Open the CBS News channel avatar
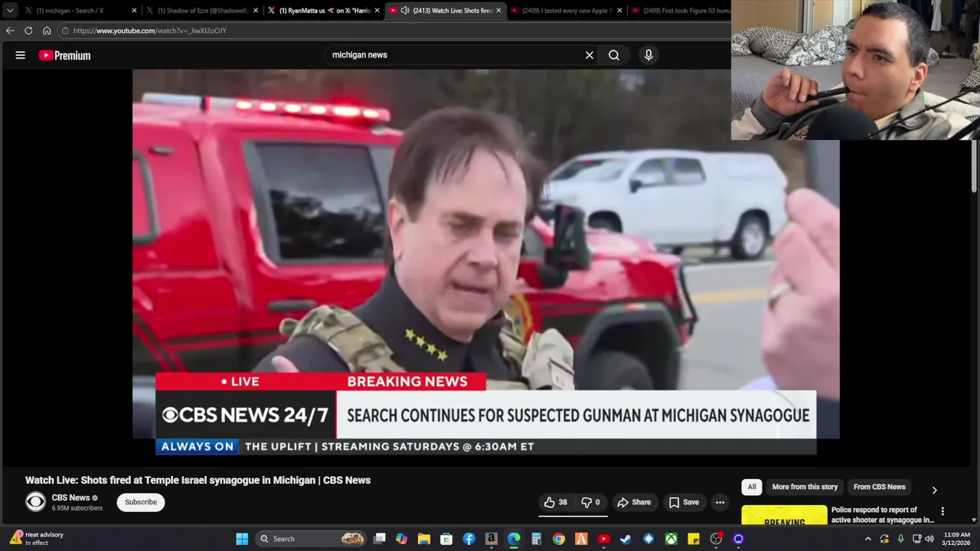980x551 pixels. point(35,502)
